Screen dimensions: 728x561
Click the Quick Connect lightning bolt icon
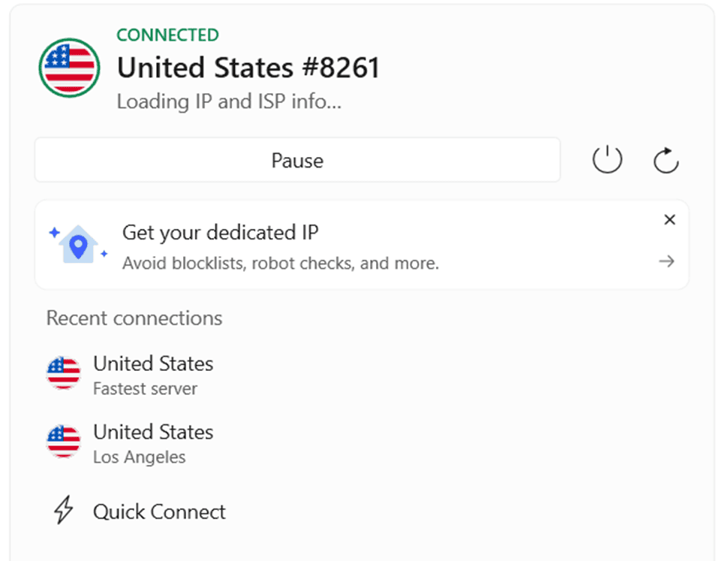(x=65, y=511)
